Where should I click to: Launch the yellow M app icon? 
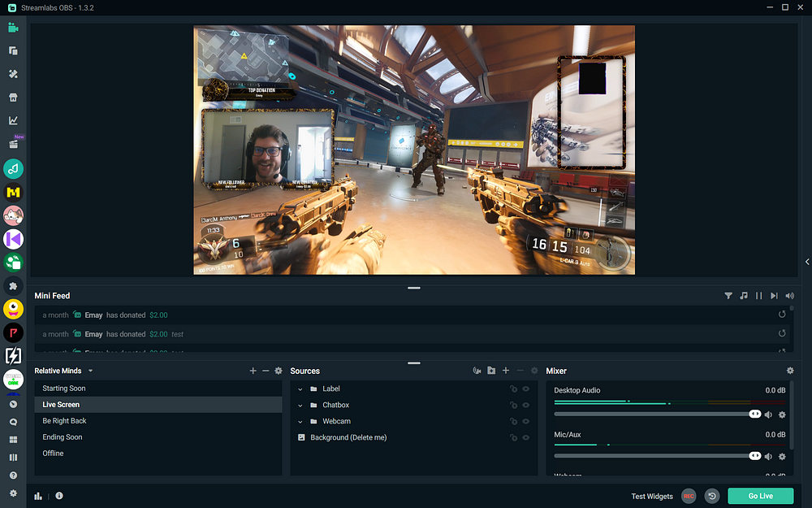13,193
